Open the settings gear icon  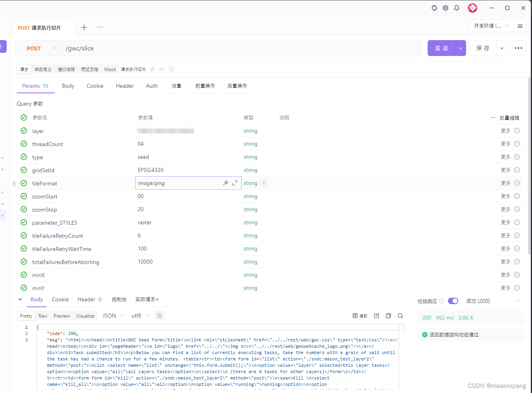pyautogui.click(x=445, y=8)
